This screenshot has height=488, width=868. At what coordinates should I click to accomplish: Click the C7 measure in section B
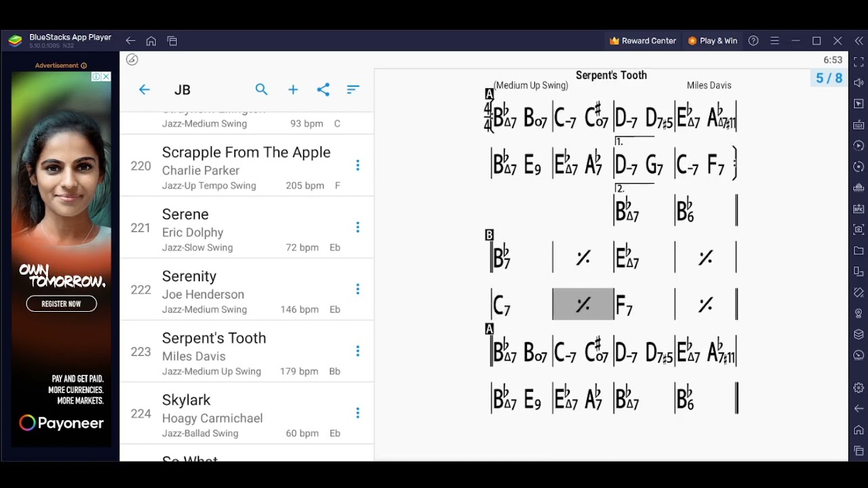coord(521,304)
